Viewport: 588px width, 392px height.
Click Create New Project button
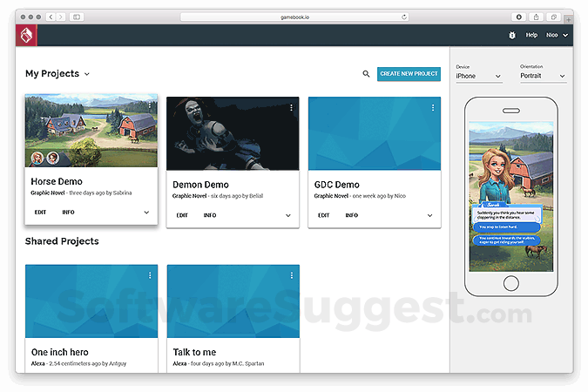[409, 74]
